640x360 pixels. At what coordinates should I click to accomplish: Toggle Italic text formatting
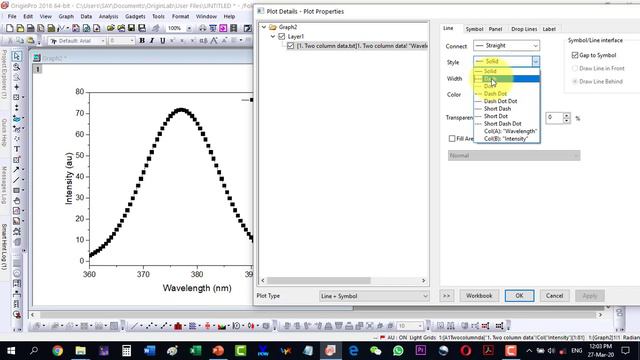point(152,40)
